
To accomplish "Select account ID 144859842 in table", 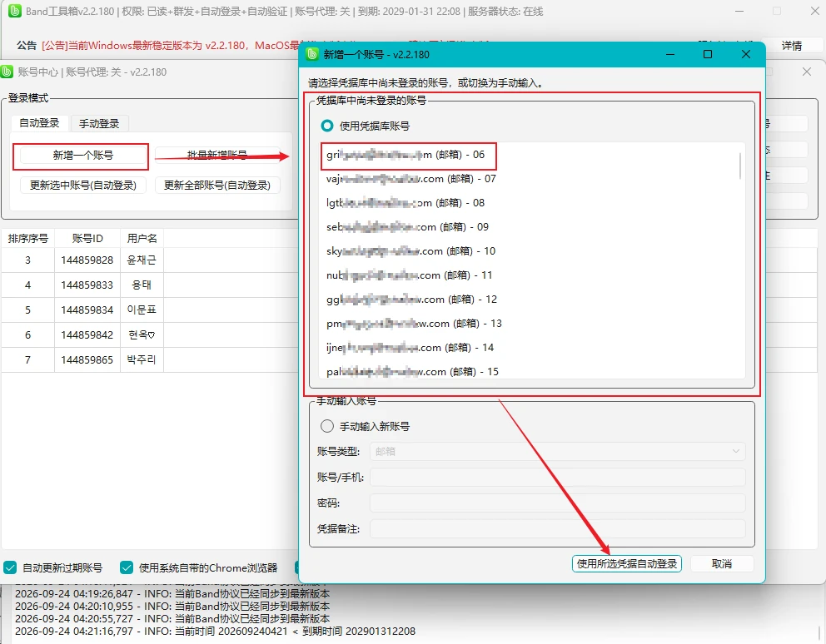I will 87,335.
